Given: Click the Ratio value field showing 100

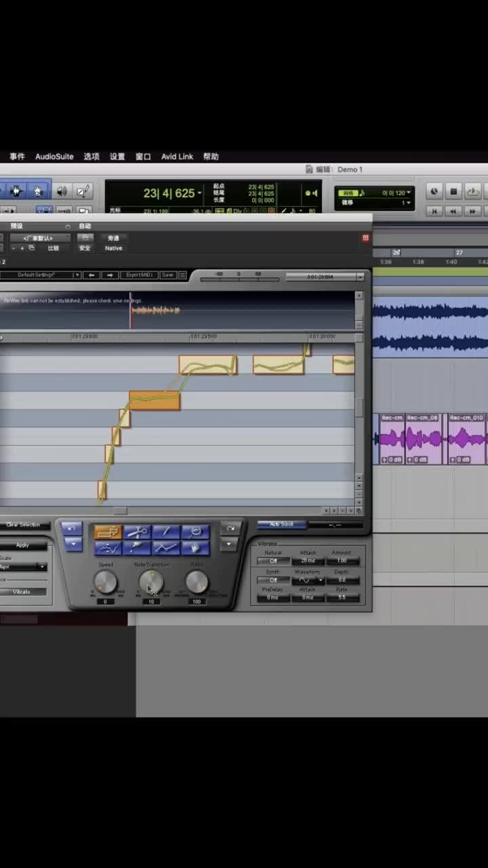Looking at the screenshot, I should click(197, 601).
